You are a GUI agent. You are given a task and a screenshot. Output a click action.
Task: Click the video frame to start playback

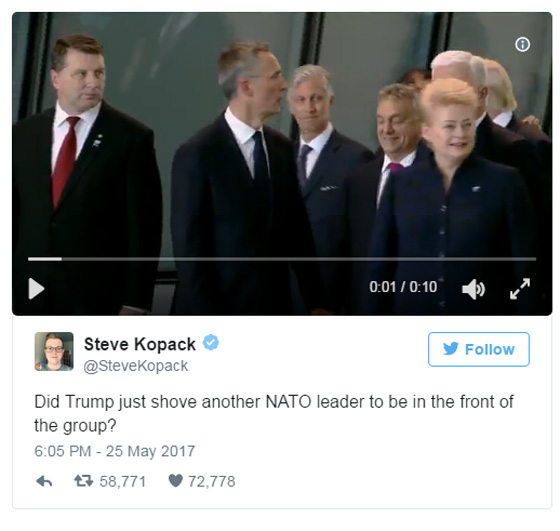coord(282,143)
